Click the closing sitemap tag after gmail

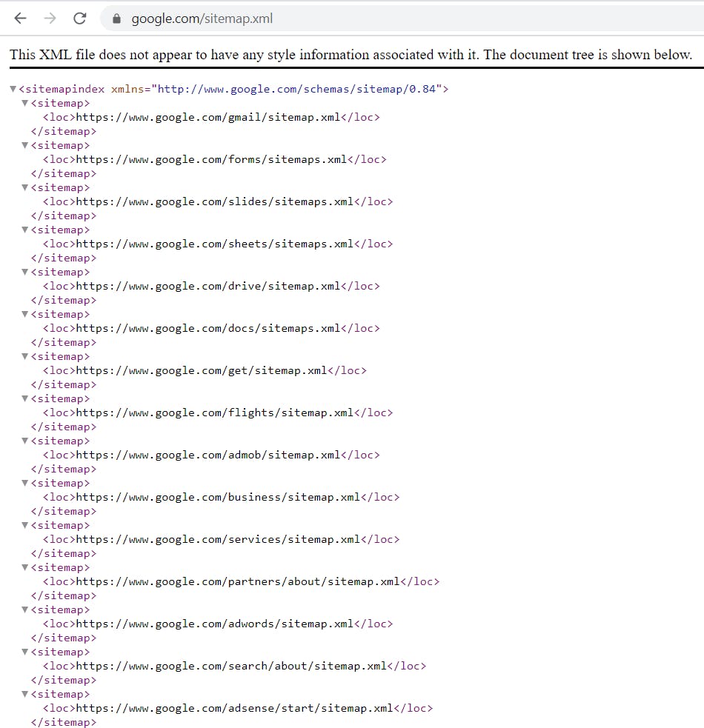tap(64, 131)
